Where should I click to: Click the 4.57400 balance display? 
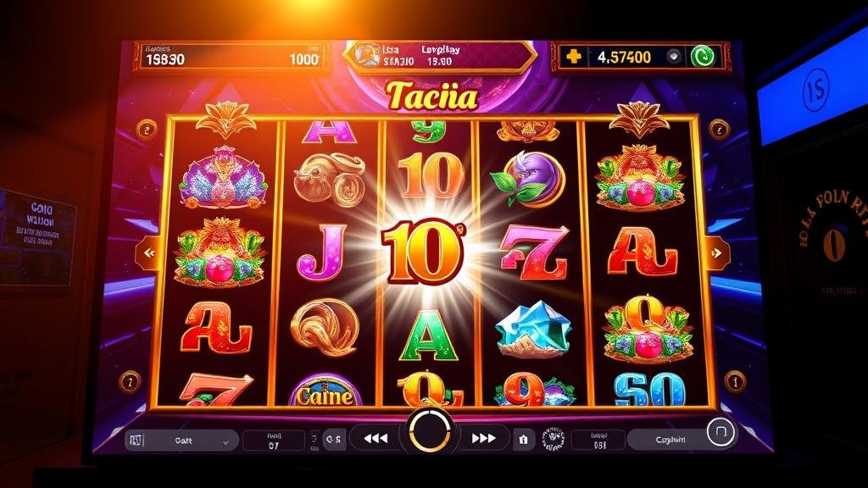pyautogui.click(x=624, y=57)
